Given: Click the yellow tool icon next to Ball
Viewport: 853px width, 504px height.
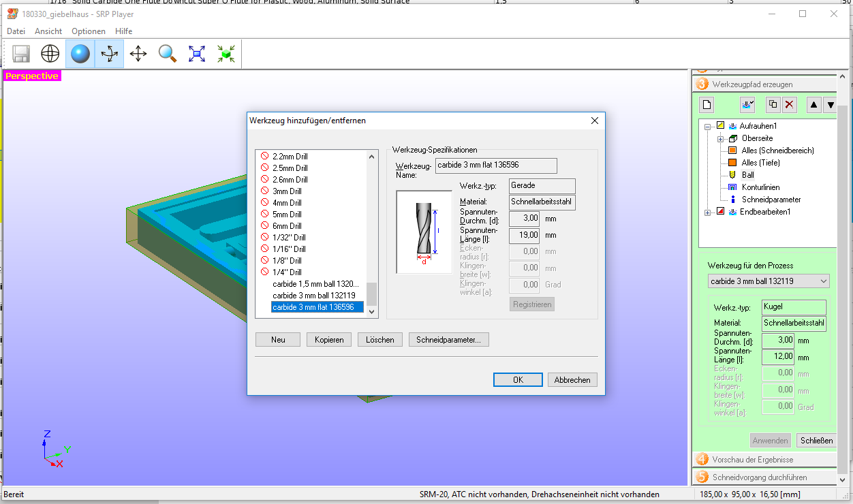Looking at the screenshot, I should 733,175.
